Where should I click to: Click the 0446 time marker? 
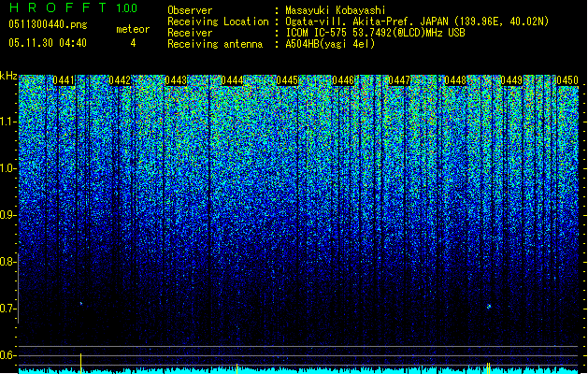pos(343,80)
